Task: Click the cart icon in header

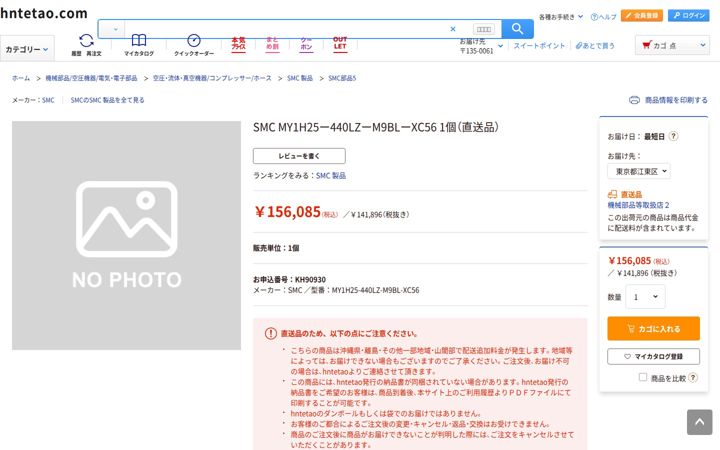Action: point(647,45)
